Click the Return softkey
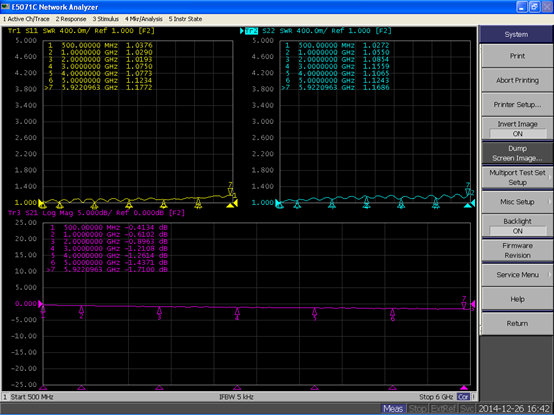554x415 pixels. point(517,324)
